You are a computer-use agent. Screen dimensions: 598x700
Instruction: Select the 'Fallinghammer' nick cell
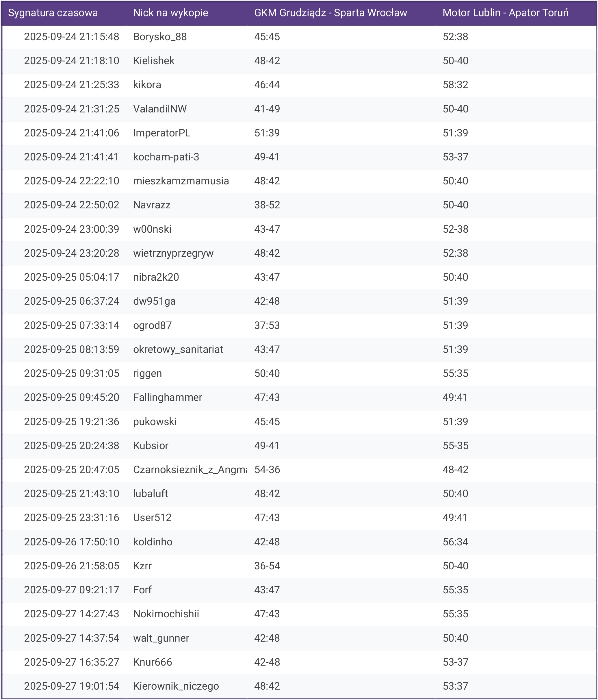(x=168, y=397)
